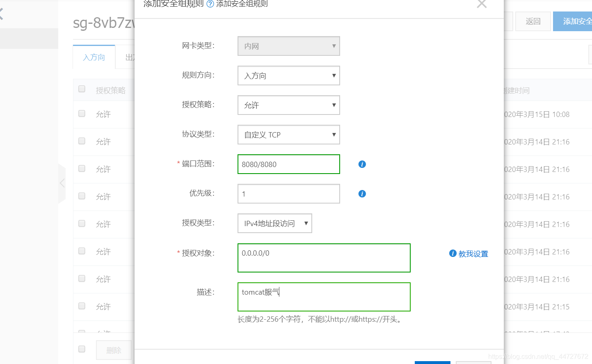
Task: Check the sixth 允许 row checkbox
Action: (82, 251)
